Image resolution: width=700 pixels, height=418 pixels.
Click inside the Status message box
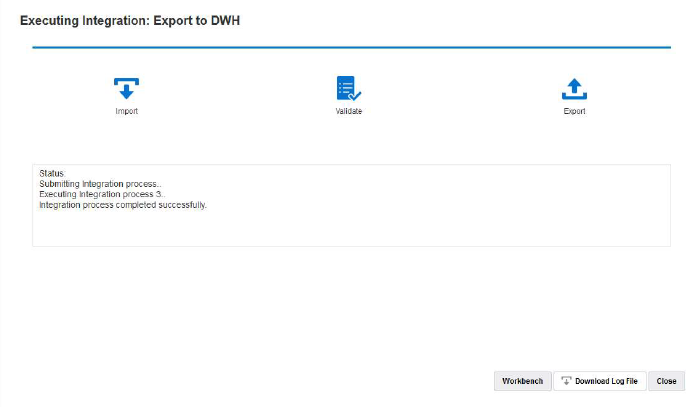click(351, 205)
